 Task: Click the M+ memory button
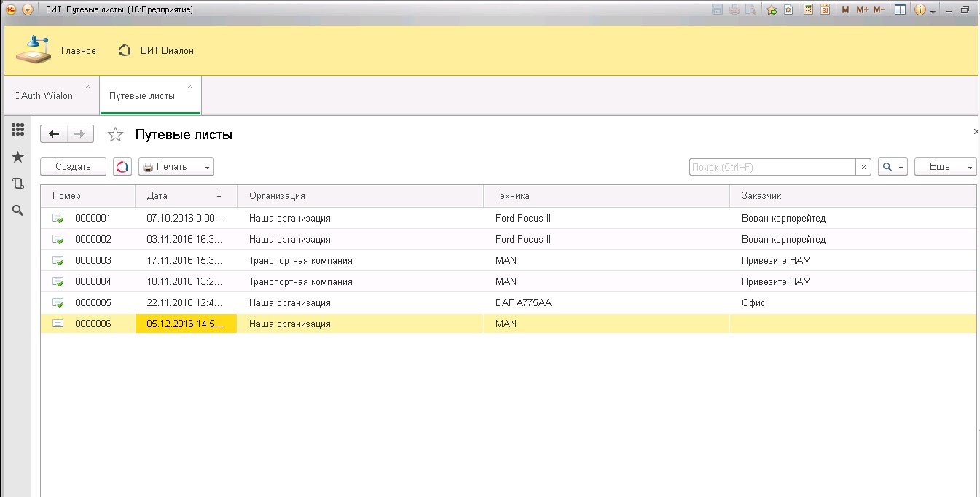point(862,9)
